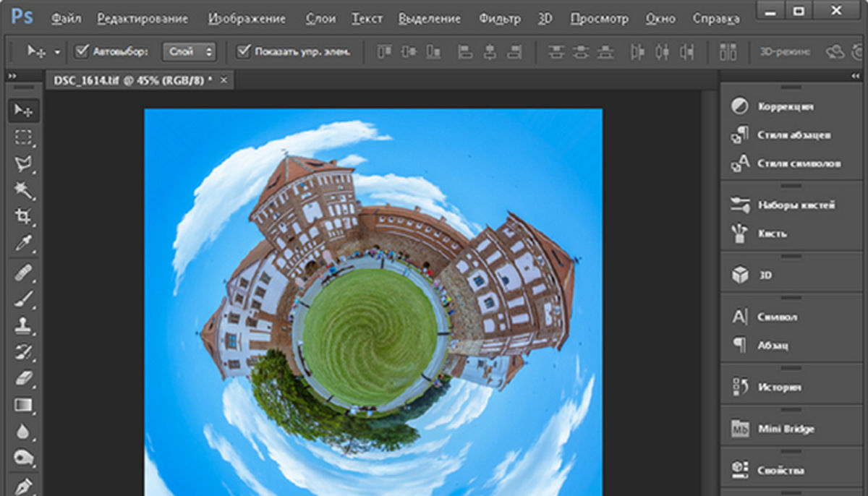The height and width of the screenshot is (496, 868).
Task: Select the Magic Wand tool
Action: tap(24, 191)
